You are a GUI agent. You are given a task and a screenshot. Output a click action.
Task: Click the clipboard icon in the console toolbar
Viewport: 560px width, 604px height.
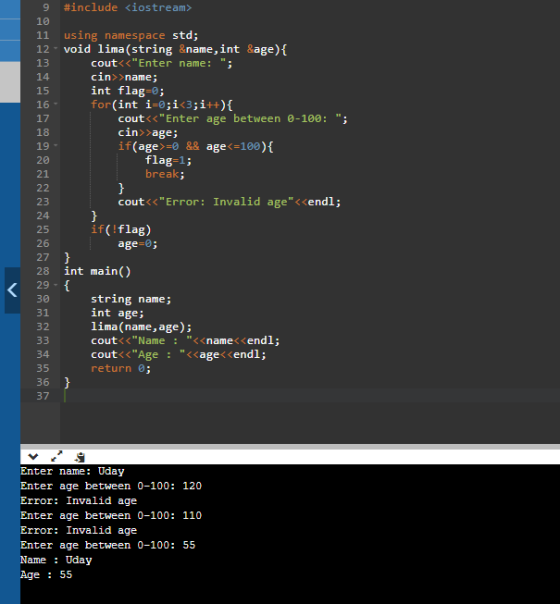click(x=80, y=457)
